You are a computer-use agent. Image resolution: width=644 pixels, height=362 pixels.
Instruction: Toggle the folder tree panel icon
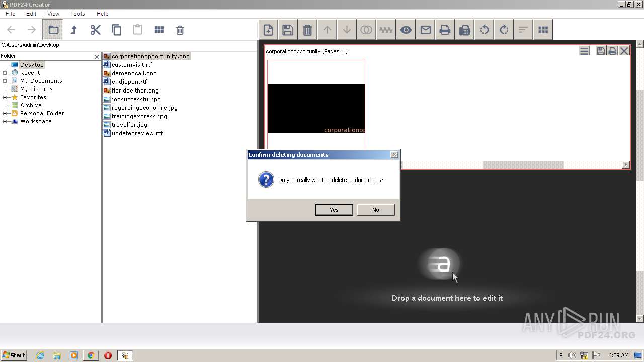(x=53, y=30)
